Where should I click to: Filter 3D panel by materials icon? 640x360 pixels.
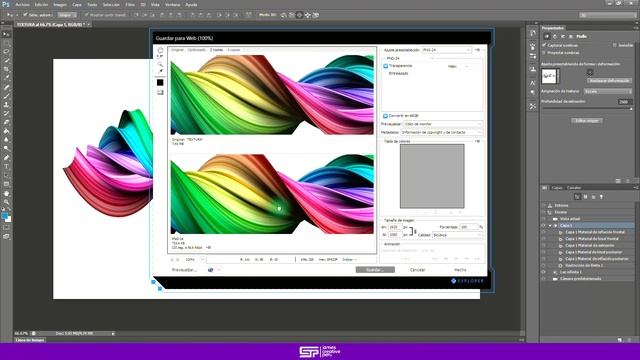point(593,197)
